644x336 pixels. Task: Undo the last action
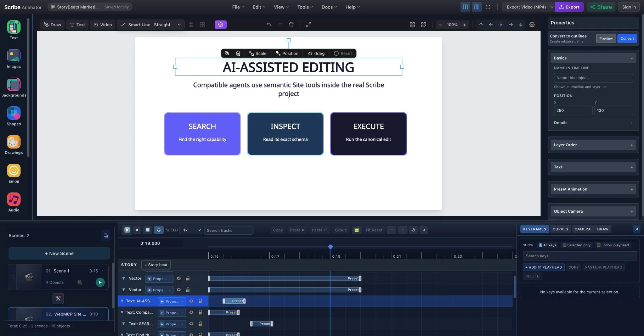click(269, 24)
